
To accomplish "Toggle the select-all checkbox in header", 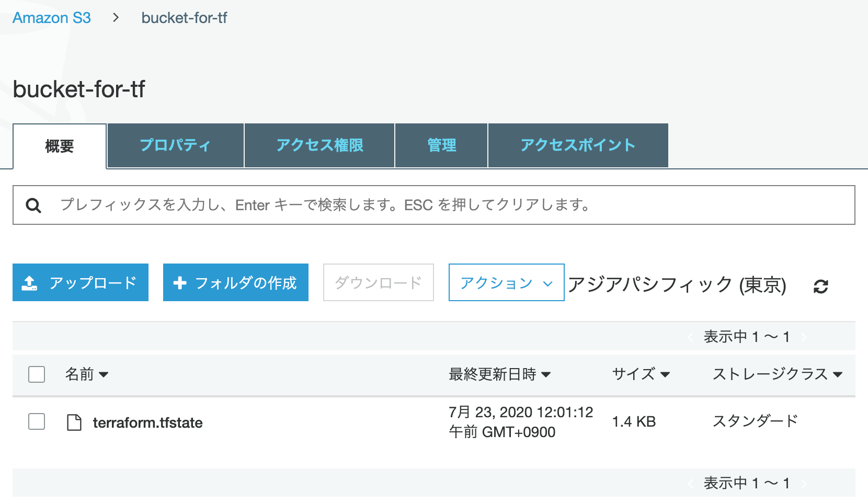I will [x=37, y=374].
